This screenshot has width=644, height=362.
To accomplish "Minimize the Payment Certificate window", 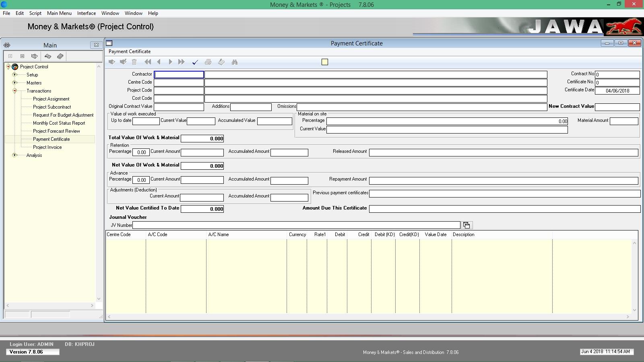I will click(x=607, y=43).
